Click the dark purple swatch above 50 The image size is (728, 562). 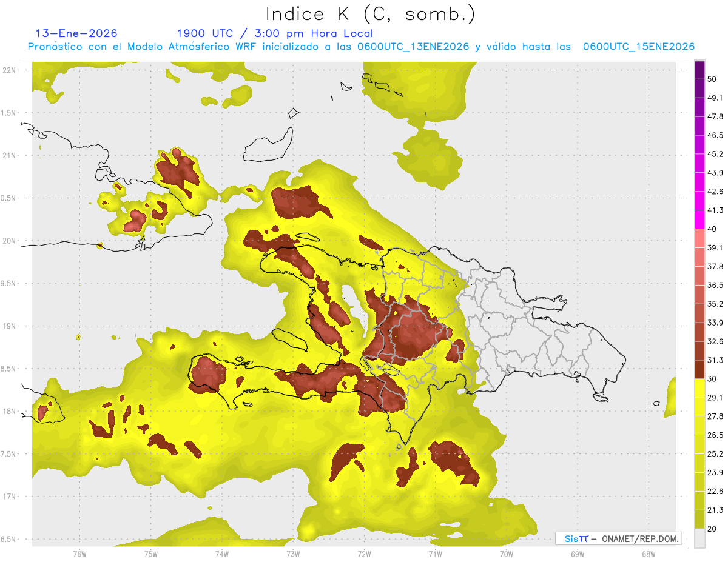(x=699, y=70)
